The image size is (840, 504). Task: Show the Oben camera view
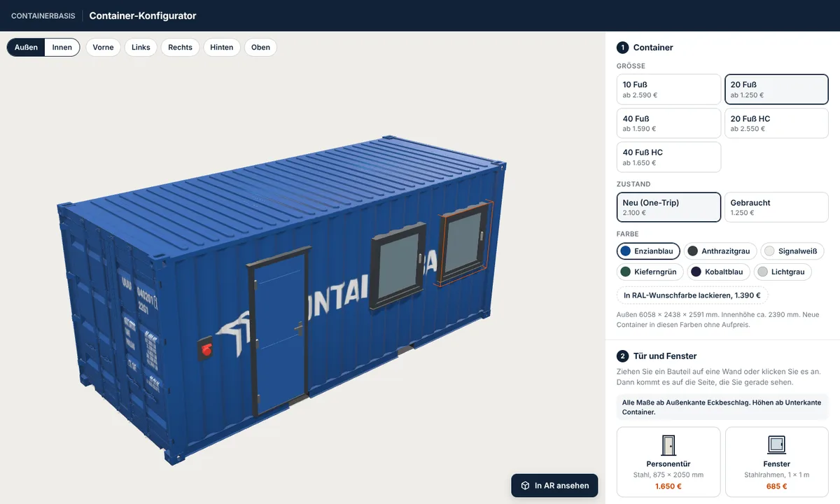pyautogui.click(x=260, y=48)
